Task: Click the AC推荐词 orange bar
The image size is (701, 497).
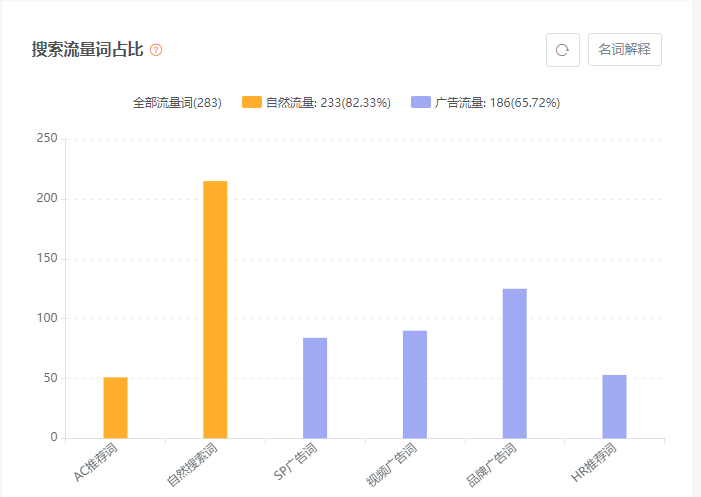Action: pos(115,408)
